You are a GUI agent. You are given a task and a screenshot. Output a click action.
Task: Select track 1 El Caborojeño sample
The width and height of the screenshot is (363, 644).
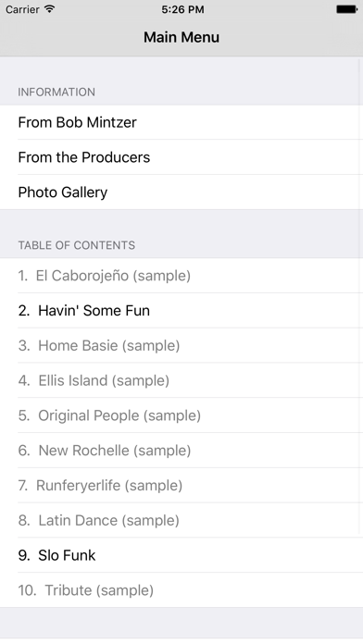(x=181, y=276)
